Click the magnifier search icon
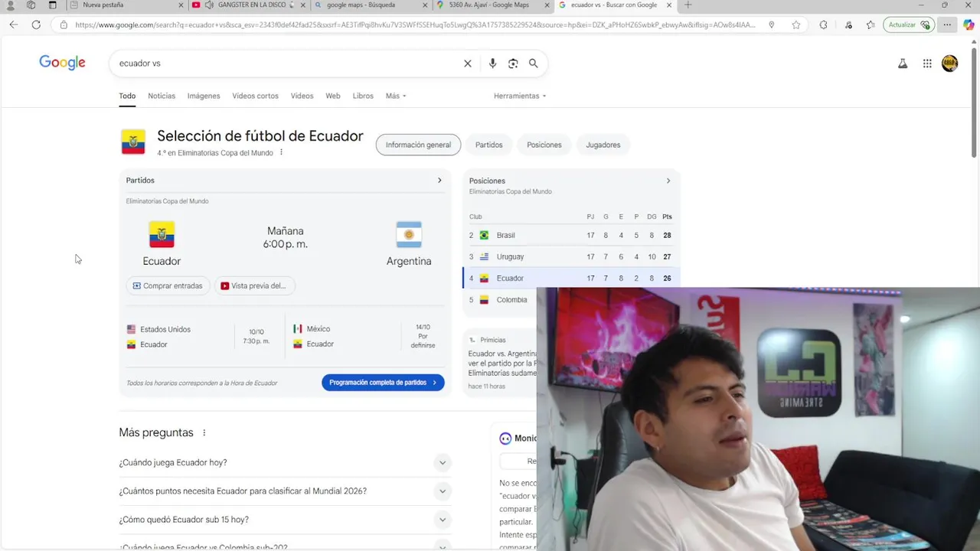This screenshot has height=551, width=980. (x=534, y=64)
